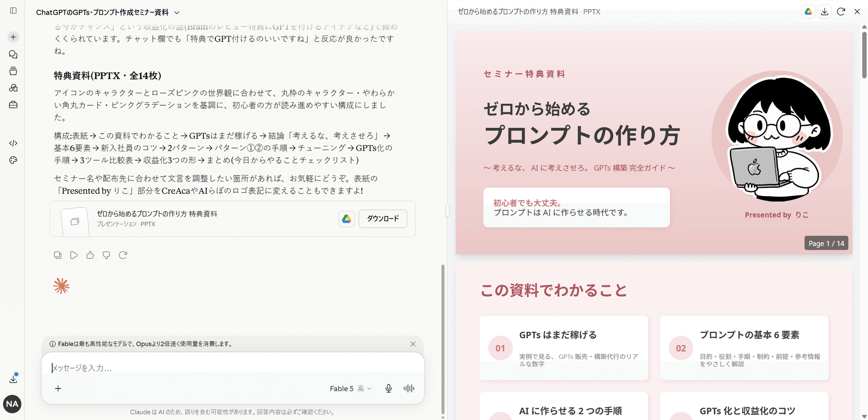This screenshot has height=420, width=868.
Task: Click the panel divider handle
Action: [447, 210]
